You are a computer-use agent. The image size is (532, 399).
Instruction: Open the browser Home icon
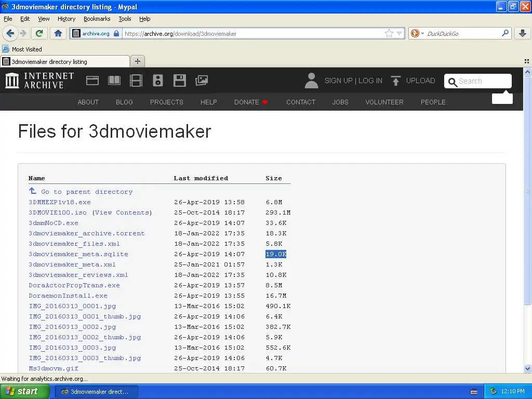[58, 33]
